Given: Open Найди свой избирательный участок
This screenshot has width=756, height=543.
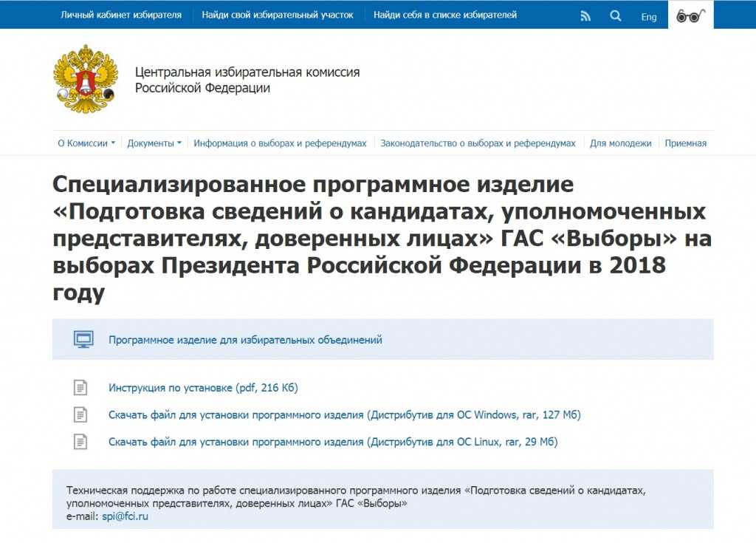Looking at the screenshot, I should (278, 15).
